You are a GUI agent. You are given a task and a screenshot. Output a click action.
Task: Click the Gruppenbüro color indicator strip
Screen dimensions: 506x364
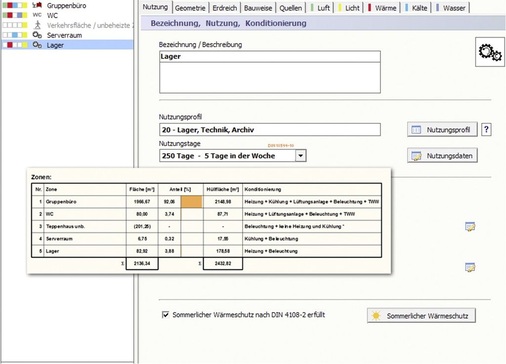(15, 5)
